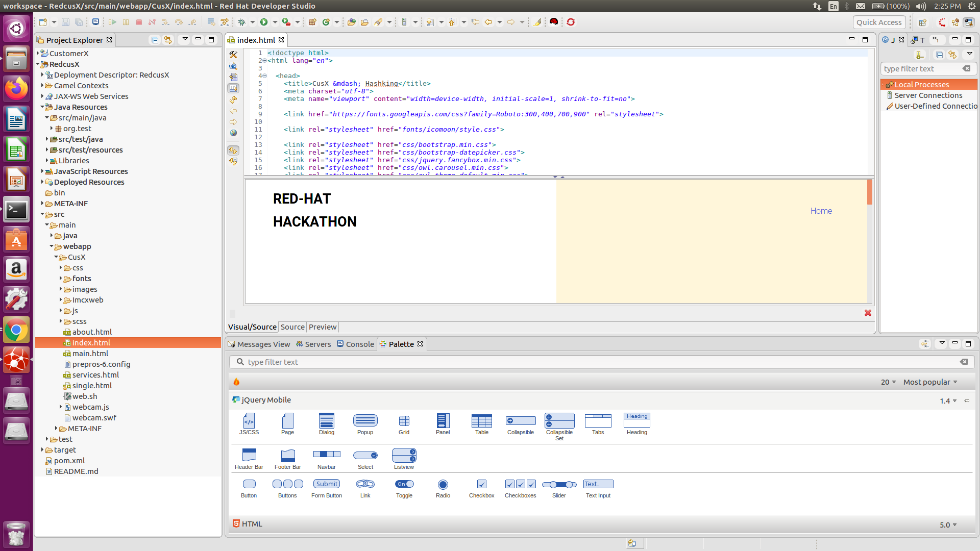Pick the Navbar palette widget

(326, 458)
